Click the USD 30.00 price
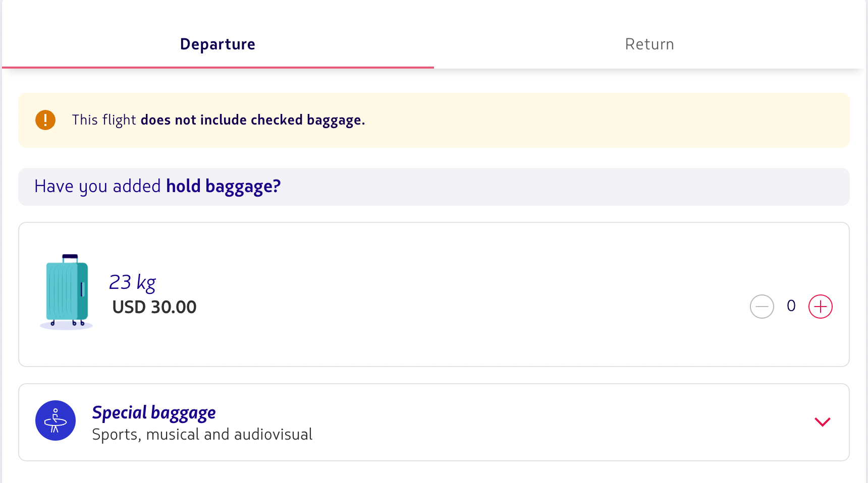 [x=154, y=307]
